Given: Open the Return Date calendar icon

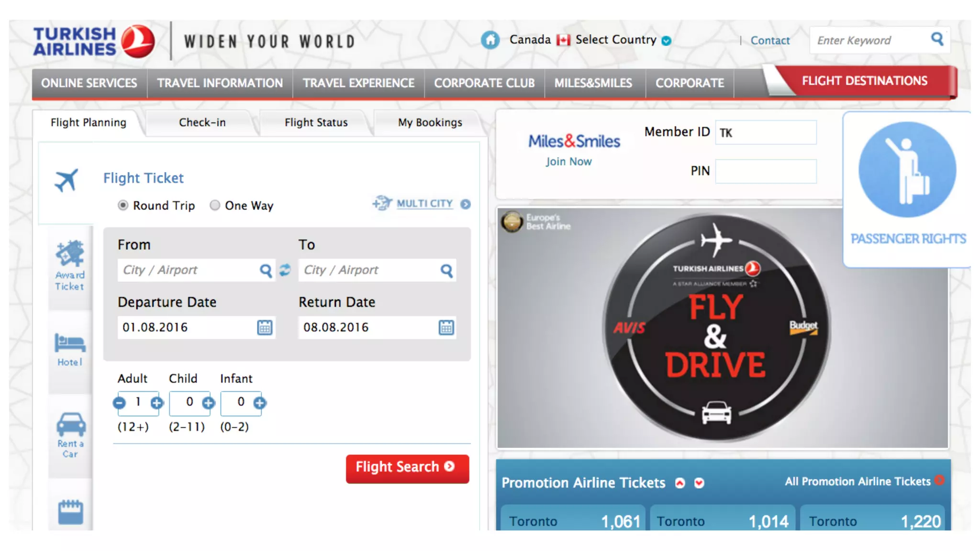Looking at the screenshot, I should (446, 328).
